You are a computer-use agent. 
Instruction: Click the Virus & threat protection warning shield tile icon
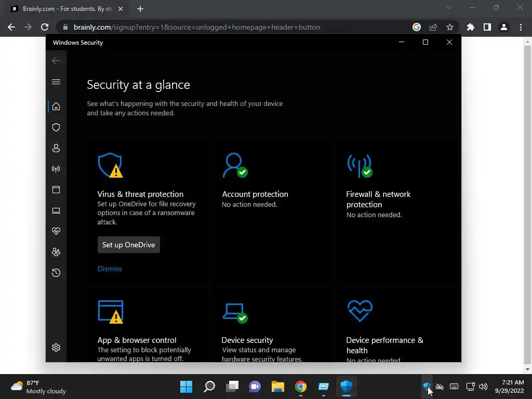coord(110,165)
